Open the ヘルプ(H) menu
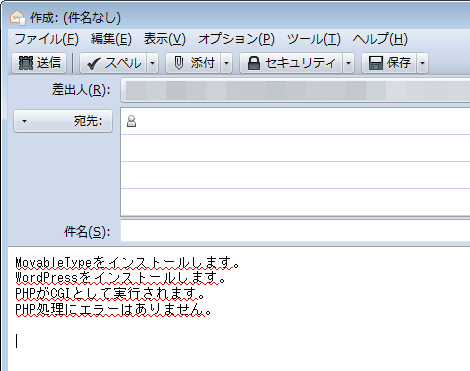Viewport: 470px width, 371px height. click(x=380, y=39)
